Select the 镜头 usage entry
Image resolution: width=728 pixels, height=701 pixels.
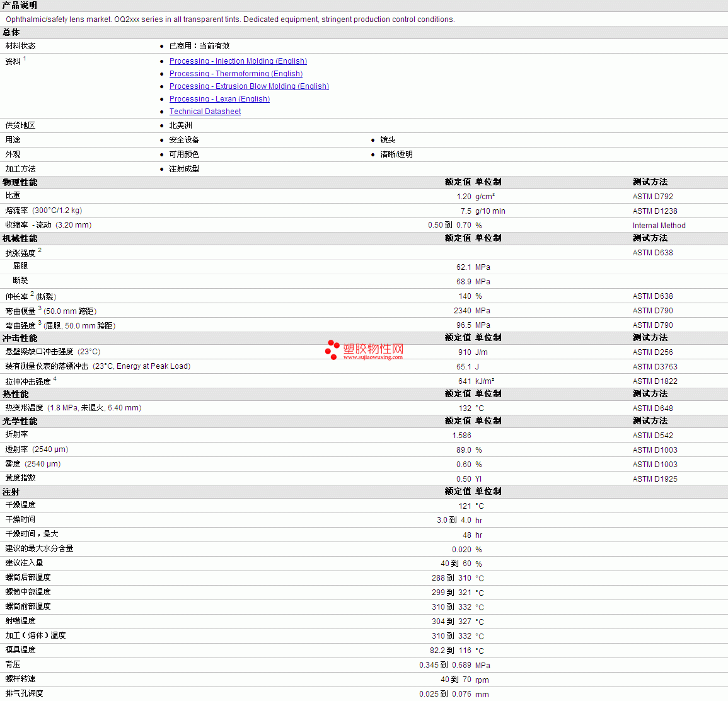pyautogui.click(x=388, y=140)
